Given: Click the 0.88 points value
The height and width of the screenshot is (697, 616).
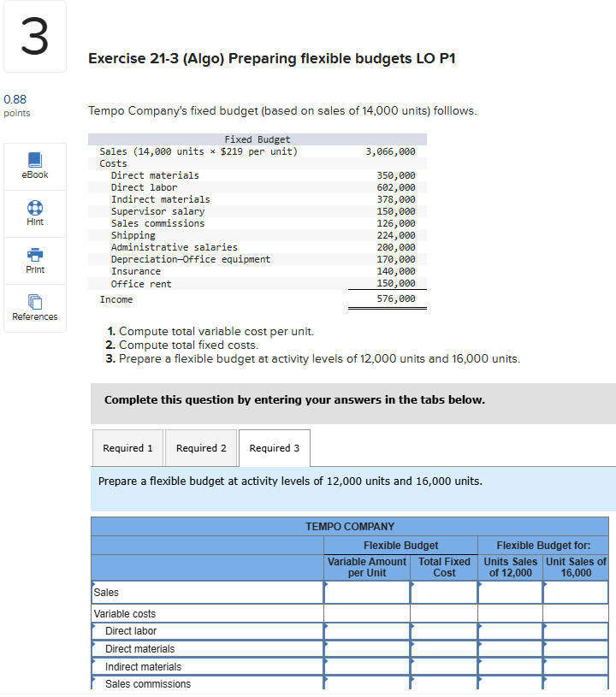Looking at the screenshot, I should pyautogui.click(x=15, y=99).
